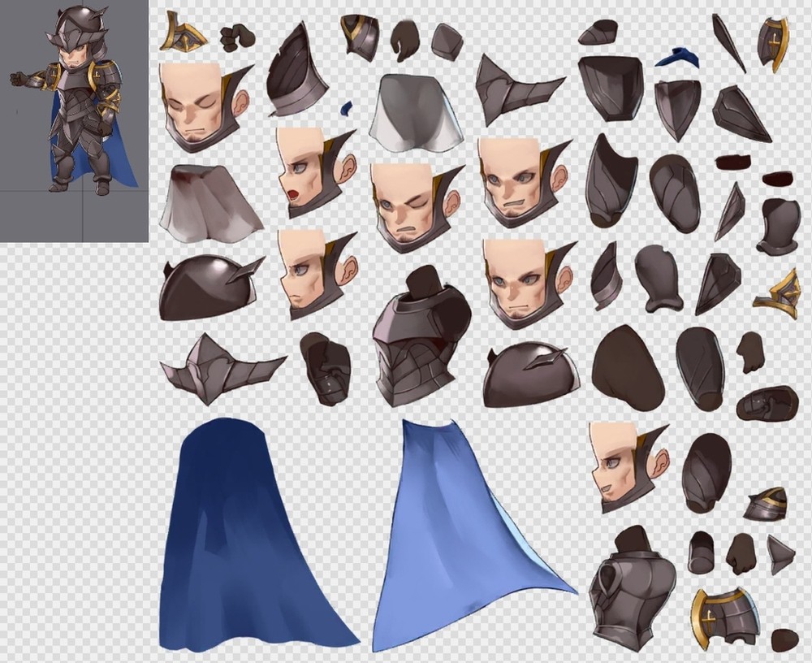The height and width of the screenshot is (663, 812).
Task: Select the gold-trimmed pauldron with cross at bottom
Action: 724,619
